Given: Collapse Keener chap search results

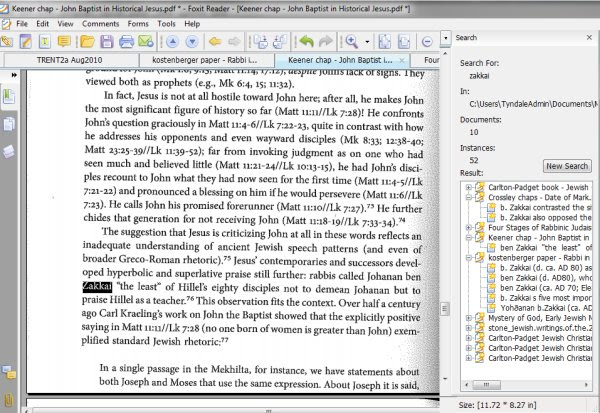Looking at the screenshot, I should pyautogui.click(x=469, y=238).
